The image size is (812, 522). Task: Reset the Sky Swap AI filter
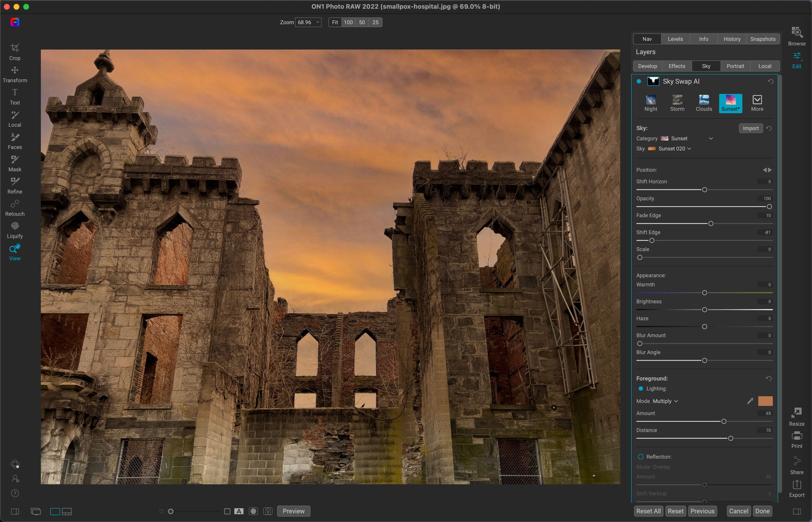[x=770, y=81]
